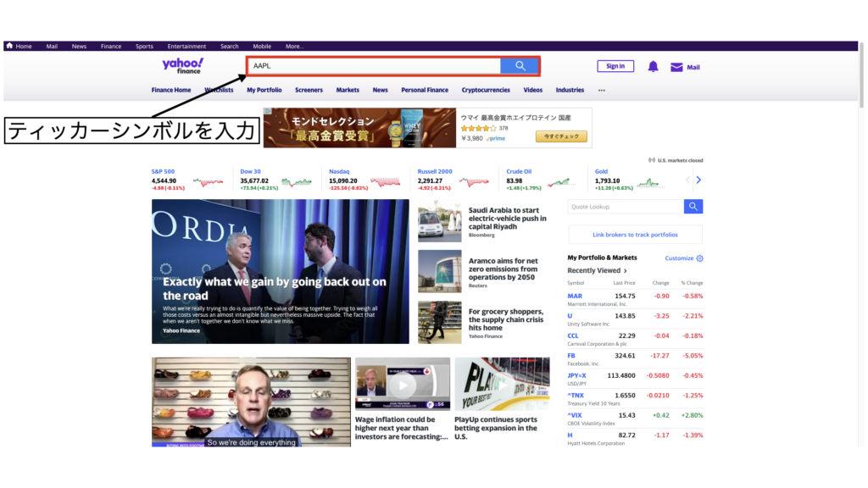
Task: Open the Gold quote
Action: pos(601,171)
